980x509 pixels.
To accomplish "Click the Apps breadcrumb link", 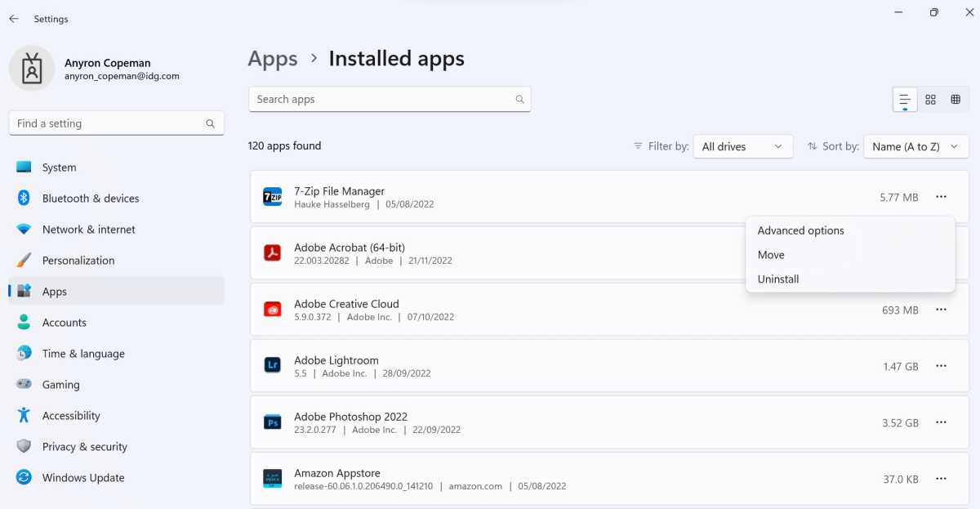I will pos(273,60).
